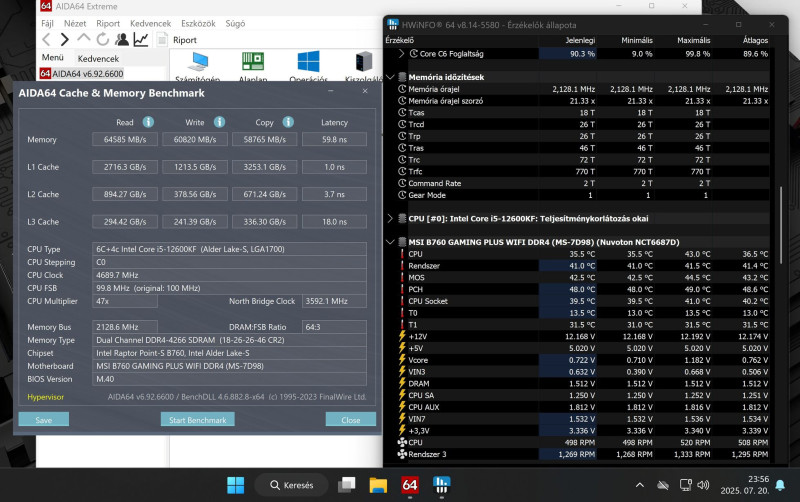Click Memory Type DDR4-4266 field
This screenshot has width=800, height=502.
[x=229, y=340]
